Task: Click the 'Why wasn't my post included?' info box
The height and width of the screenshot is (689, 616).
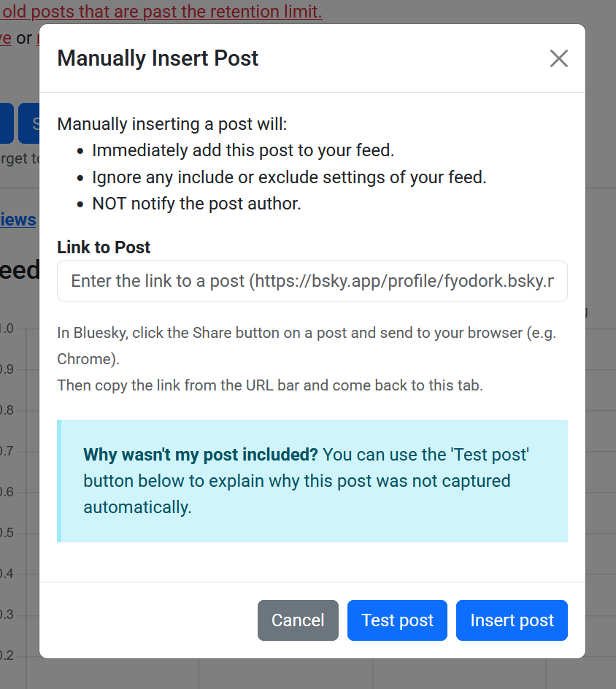Action: [x=312, y=480]
